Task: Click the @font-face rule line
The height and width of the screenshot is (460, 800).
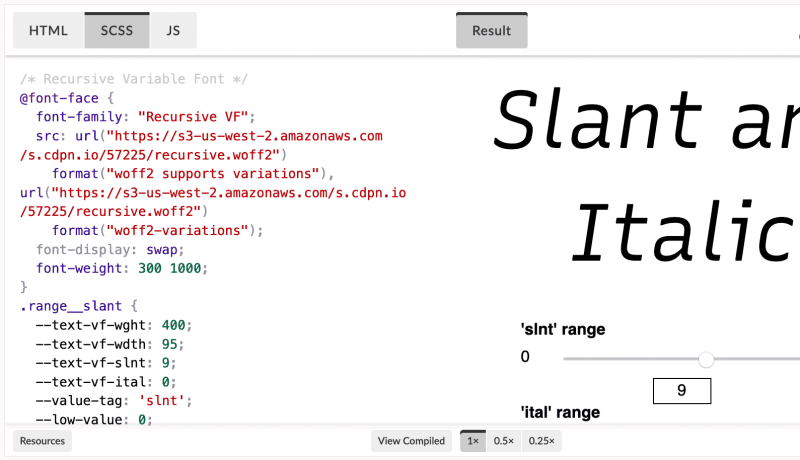Action: point(67,98)
